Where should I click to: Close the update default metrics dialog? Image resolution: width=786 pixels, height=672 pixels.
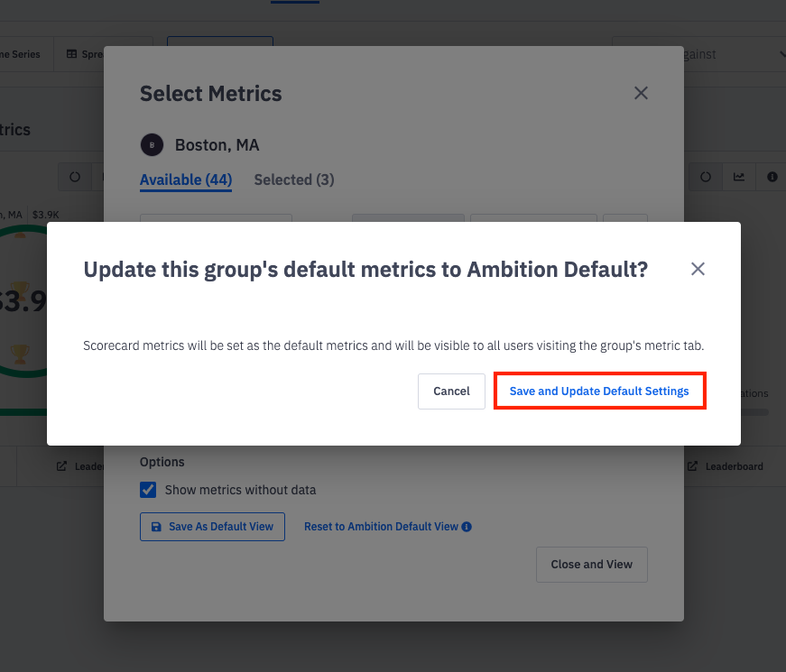697,269
